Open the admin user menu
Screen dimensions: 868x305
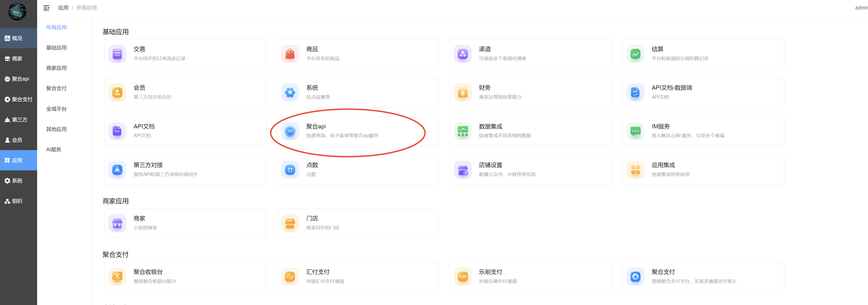coord(861,8)
